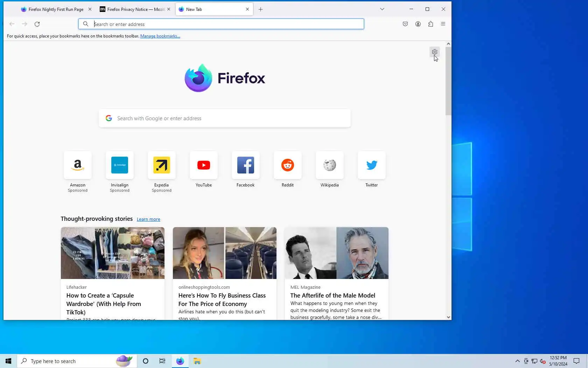Click the address bar search magnifier icon

tap(86, 24)
